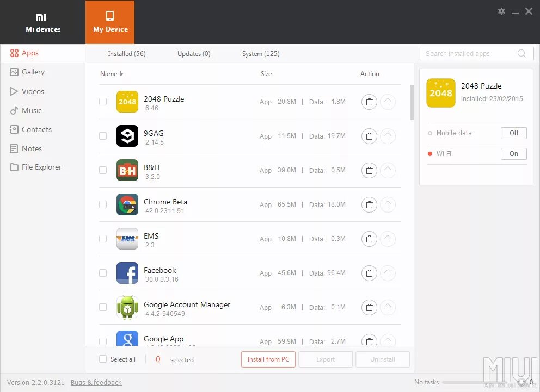Click the Chrome Beta app icon
The image size is (540, 392).
click(127, 204)
